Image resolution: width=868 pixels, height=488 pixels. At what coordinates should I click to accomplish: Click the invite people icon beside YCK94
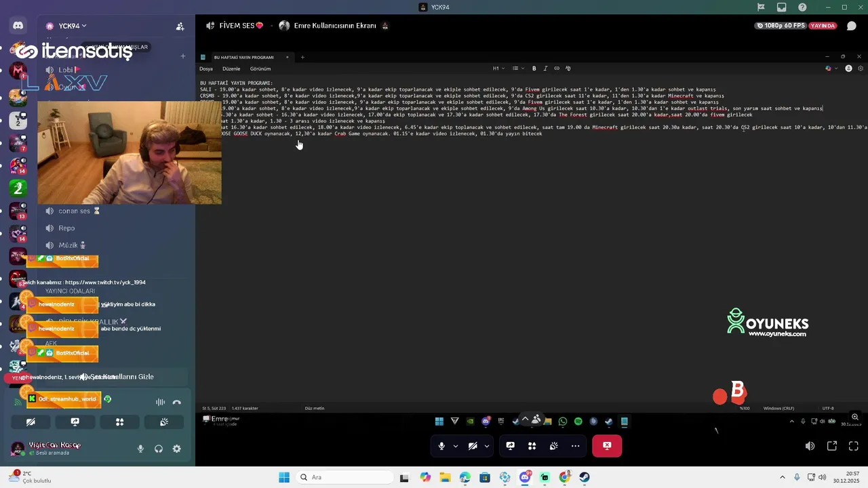tap(180, 26)
